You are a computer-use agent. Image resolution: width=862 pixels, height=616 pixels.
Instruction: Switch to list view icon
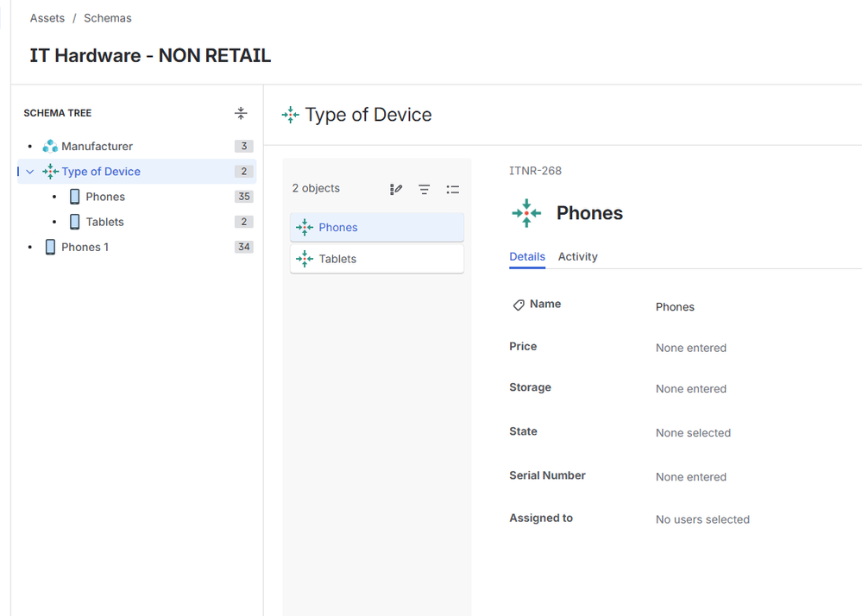[453, 189]
